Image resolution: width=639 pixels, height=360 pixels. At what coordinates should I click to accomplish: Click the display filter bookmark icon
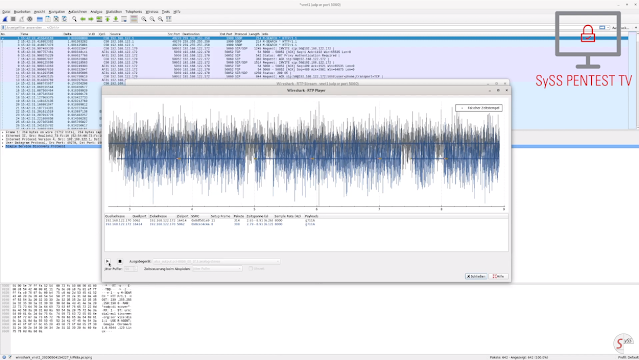click(3, 28)
